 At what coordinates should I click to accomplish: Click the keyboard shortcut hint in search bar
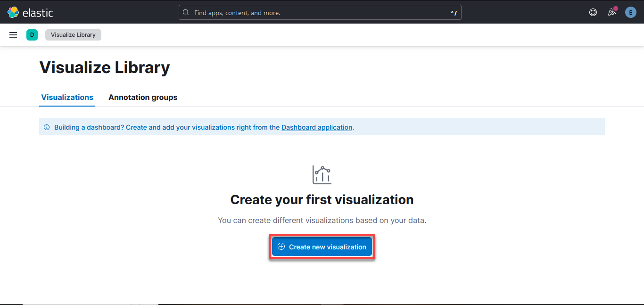454,13
